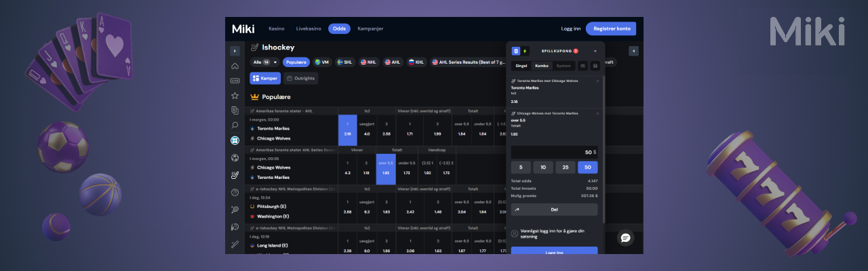
Task: Click the lightning quick-bet icon in betslip
Action: [525, 51]
